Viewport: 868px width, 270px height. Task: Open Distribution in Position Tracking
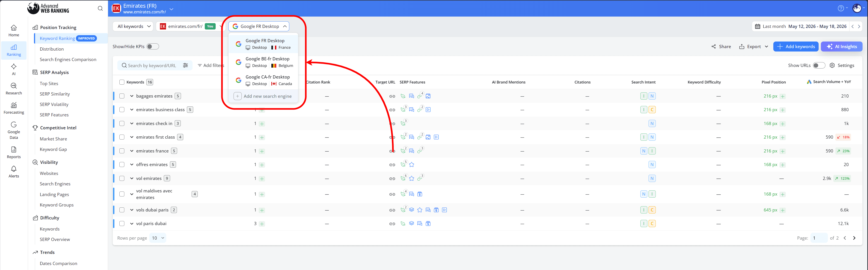[x=52, y=49]
